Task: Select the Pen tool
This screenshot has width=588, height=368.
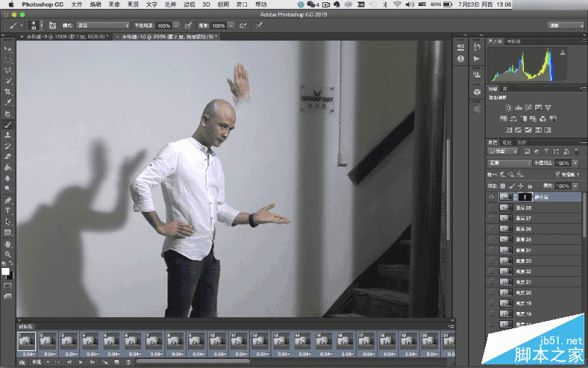Action: [8, 200]
